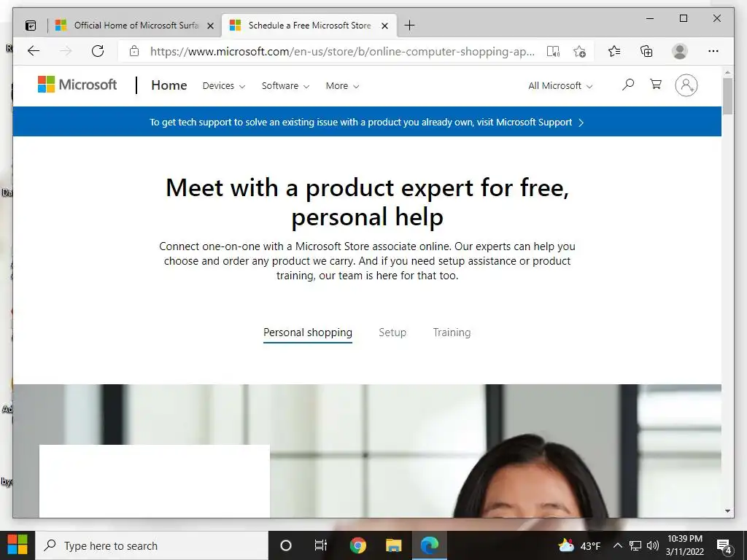
Task: Open the clock showing 10:39 PM
Action: pos(684,545)
